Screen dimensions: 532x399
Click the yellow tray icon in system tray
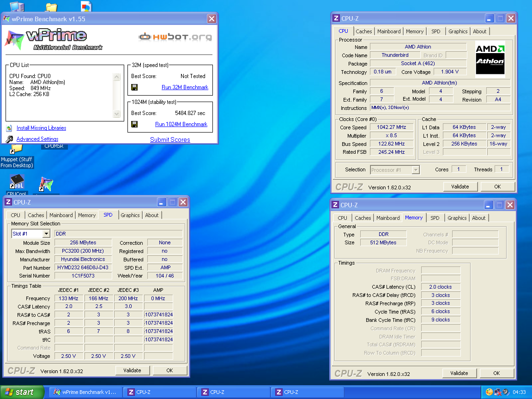coord(489,392)
